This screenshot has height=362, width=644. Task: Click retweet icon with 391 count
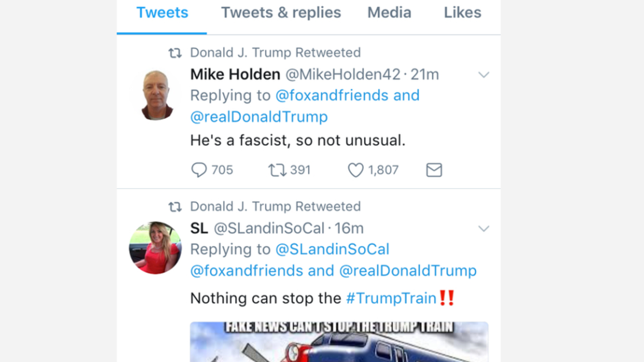[x=277, y=170]
